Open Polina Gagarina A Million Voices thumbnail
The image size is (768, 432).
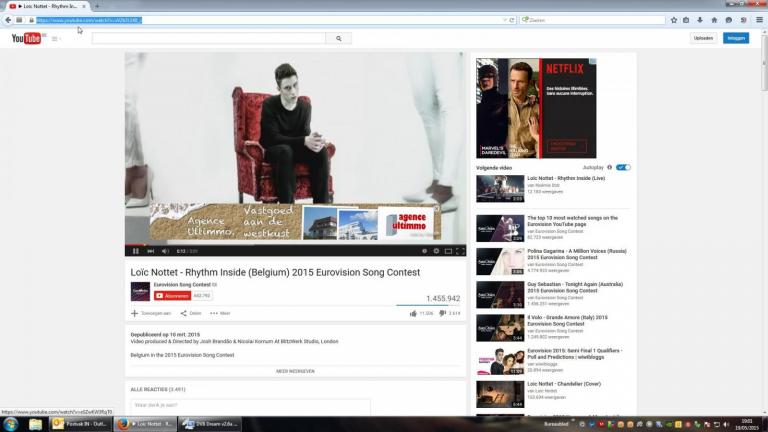tap(500, 261)
